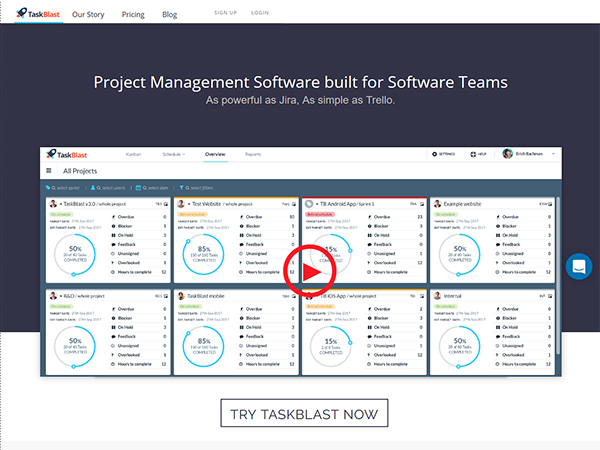The height and width of the screenshot is (450, 600).
Task: Click the expand icon on Test Website card header
Action: coord(294,204)
